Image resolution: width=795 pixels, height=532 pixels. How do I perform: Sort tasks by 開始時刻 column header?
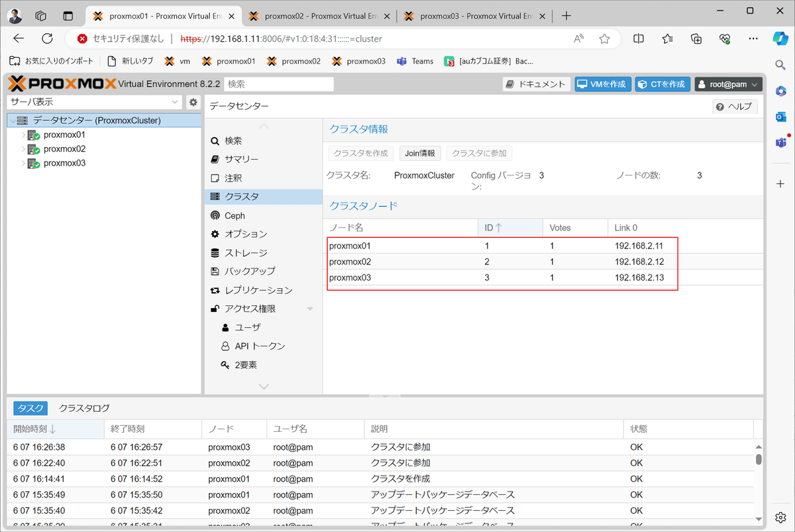point(56,429)
